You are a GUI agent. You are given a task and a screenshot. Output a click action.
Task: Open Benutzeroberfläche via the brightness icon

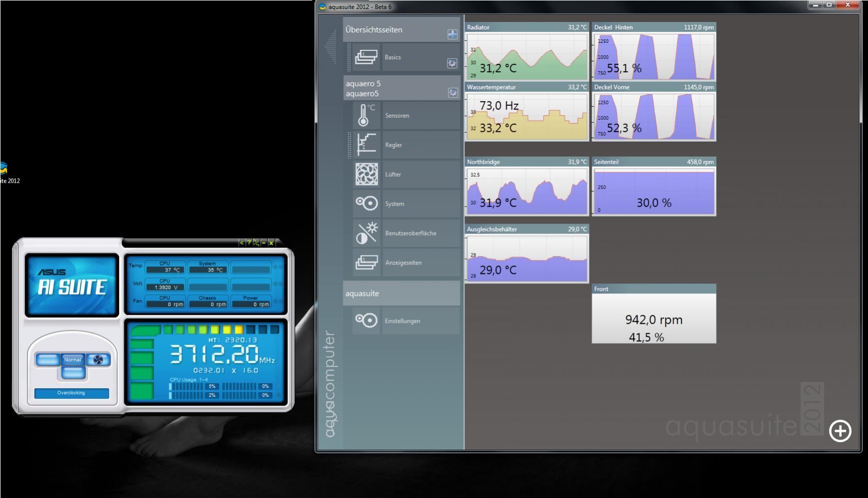point(366,233)
